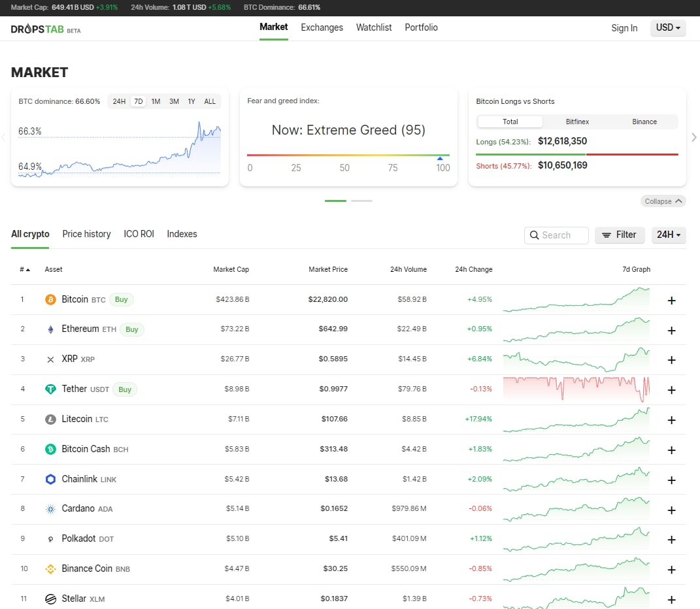Sort by 24h Change column header
The image size is (700, 609).
point(474,269)
